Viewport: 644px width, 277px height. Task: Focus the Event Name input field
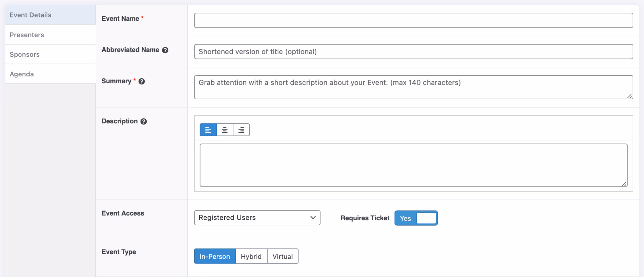tap(413, 20)
